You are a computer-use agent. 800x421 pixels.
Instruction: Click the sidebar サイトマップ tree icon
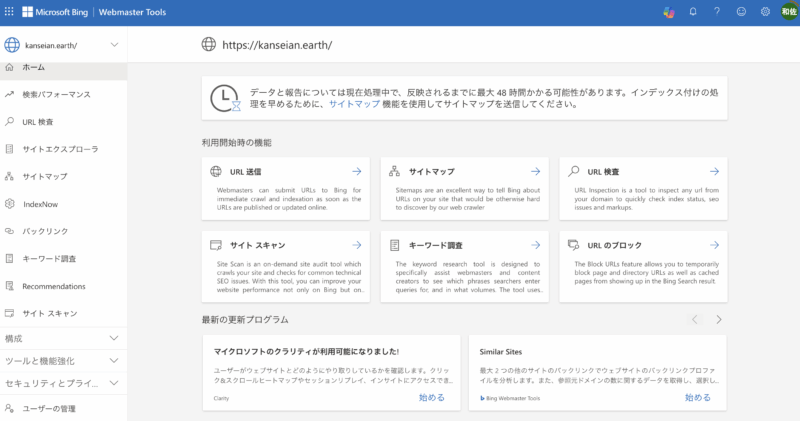point(9,176)
